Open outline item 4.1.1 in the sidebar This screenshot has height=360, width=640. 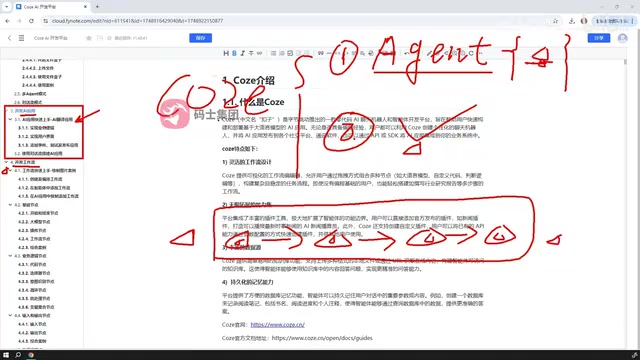point(40,179)
